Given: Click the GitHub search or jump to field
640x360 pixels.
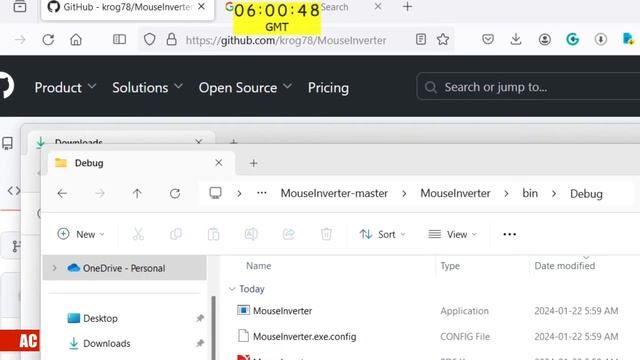Looking at the screenshot, I should (x=528, y=87).
